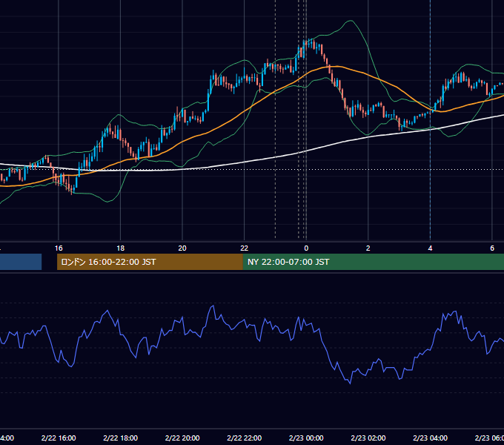Image resolution: width=504 pixels, height=445 pixels.
Task: Select the 2/23 02:00 date label
Action: (x=368, y=438)
